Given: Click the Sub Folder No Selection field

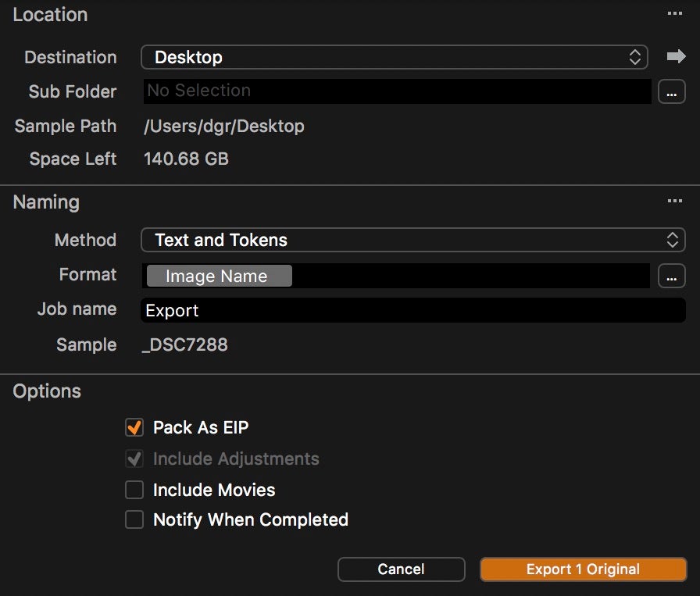Looking at the screenshot, I should point(398,91).
